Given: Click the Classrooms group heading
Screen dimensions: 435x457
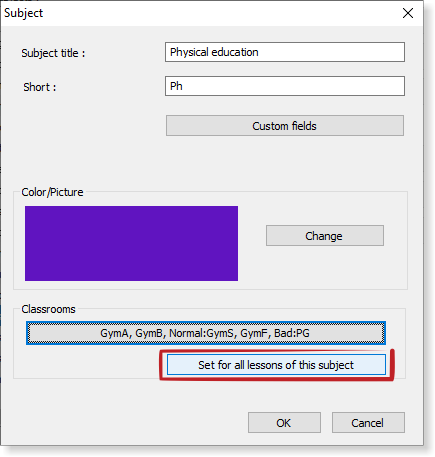Looking at the screenshot, I should coord(48,309).
